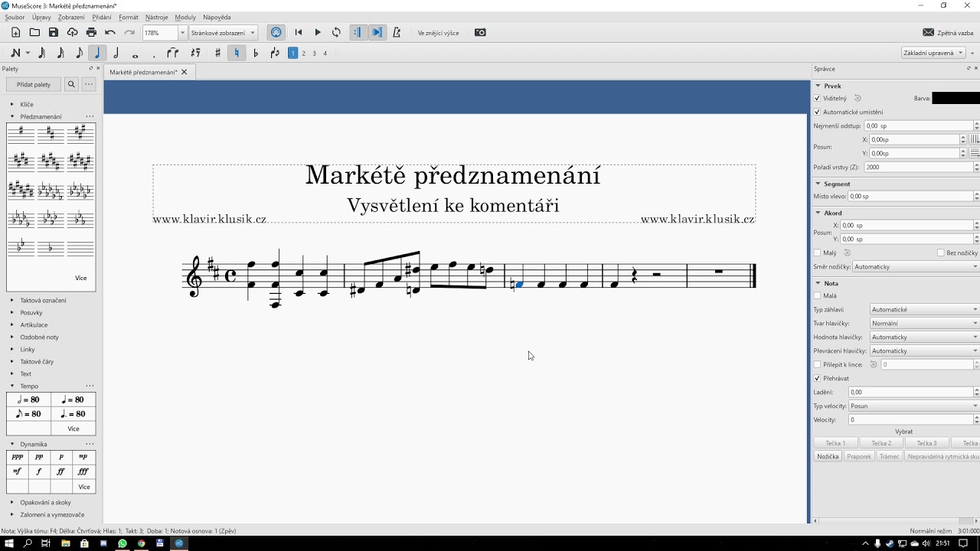
Task: Apply flat accidental from the toolbar
Action: point(256,53)
